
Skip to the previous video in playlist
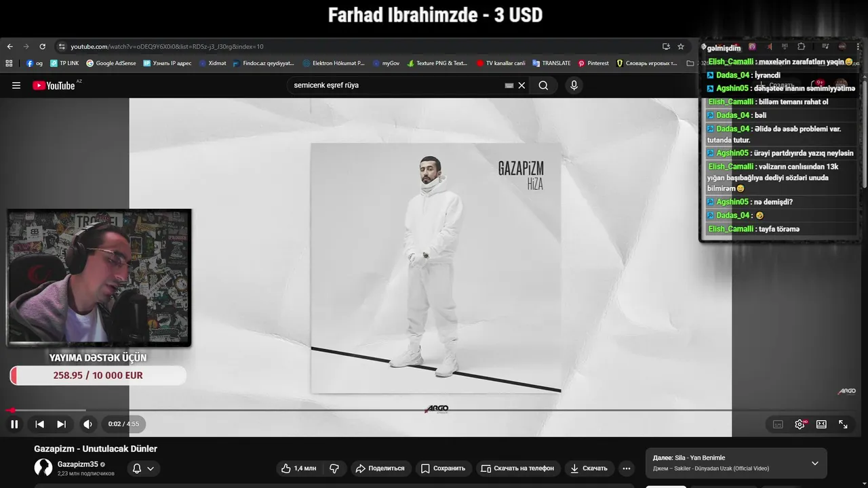point(39,424)
